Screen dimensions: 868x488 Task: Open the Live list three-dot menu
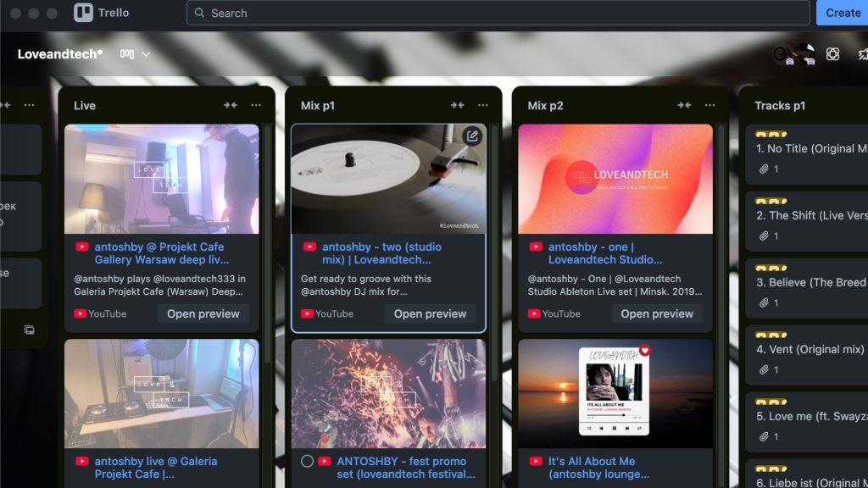click(x=256, y=105)
